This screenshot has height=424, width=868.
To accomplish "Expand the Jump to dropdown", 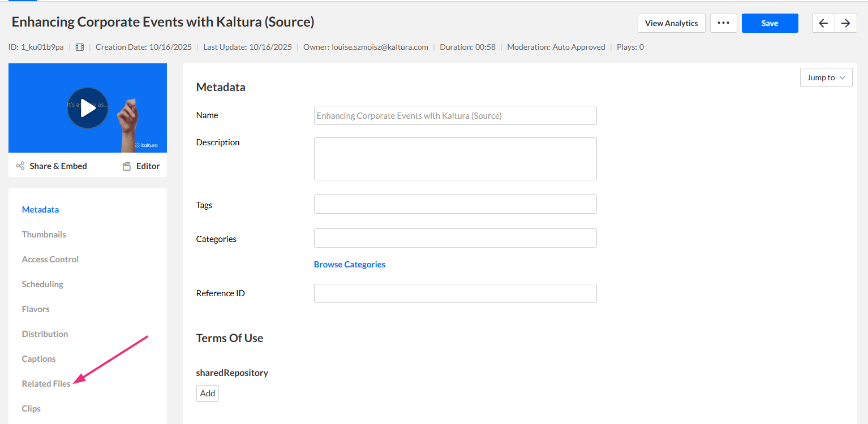I will tap(826, 77).
